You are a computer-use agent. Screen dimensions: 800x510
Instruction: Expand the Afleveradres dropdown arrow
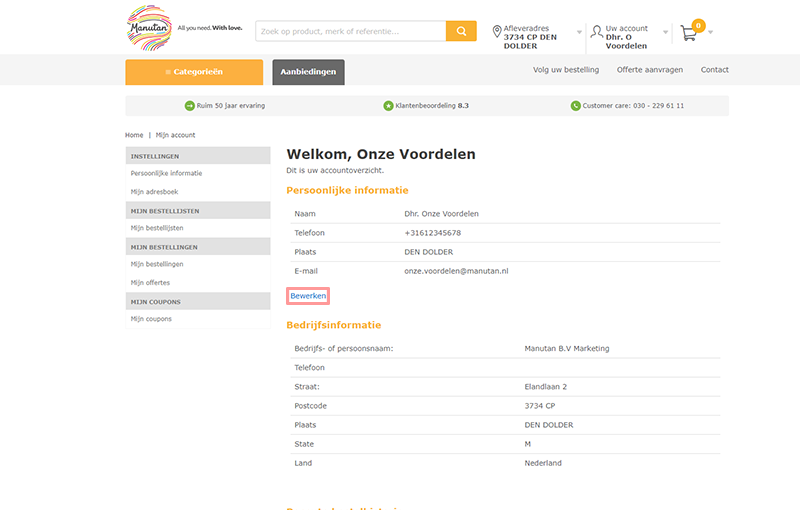579,33
